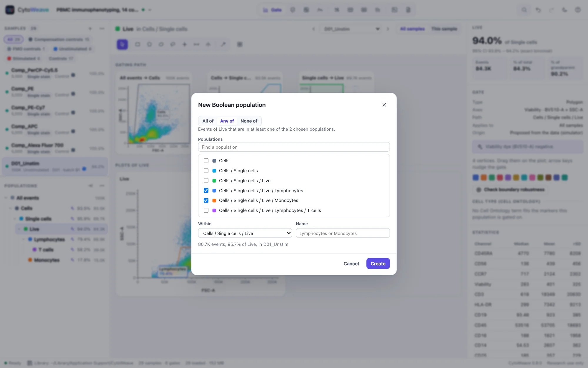Collapse the All events tree node
588x368 pixels.
point(6,198)
